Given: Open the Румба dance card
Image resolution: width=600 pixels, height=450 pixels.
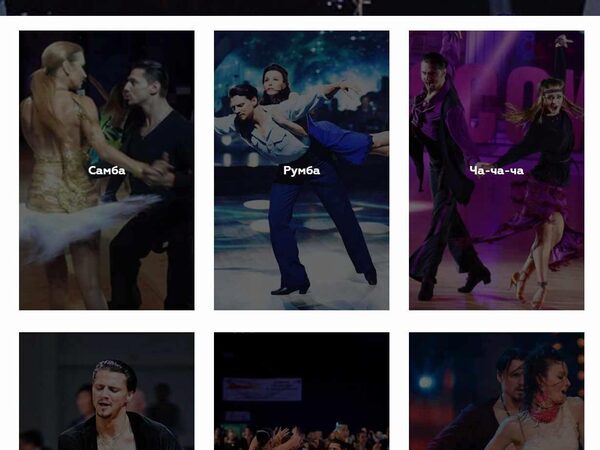Looking at the screenshot, I should [x=302, y=170].
